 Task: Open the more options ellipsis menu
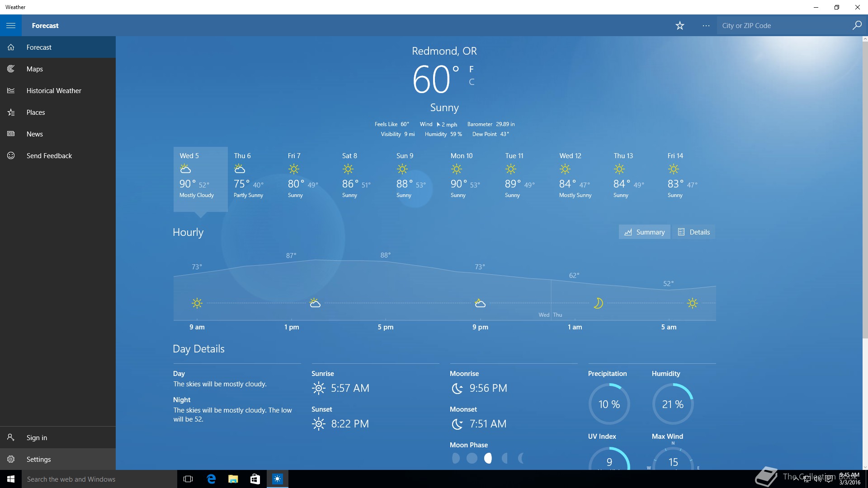(706, 26)
